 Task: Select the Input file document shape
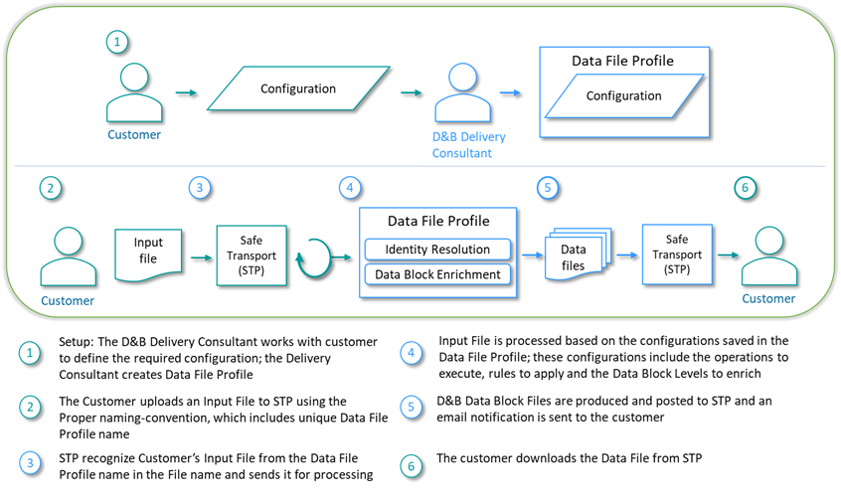point(148,255)
